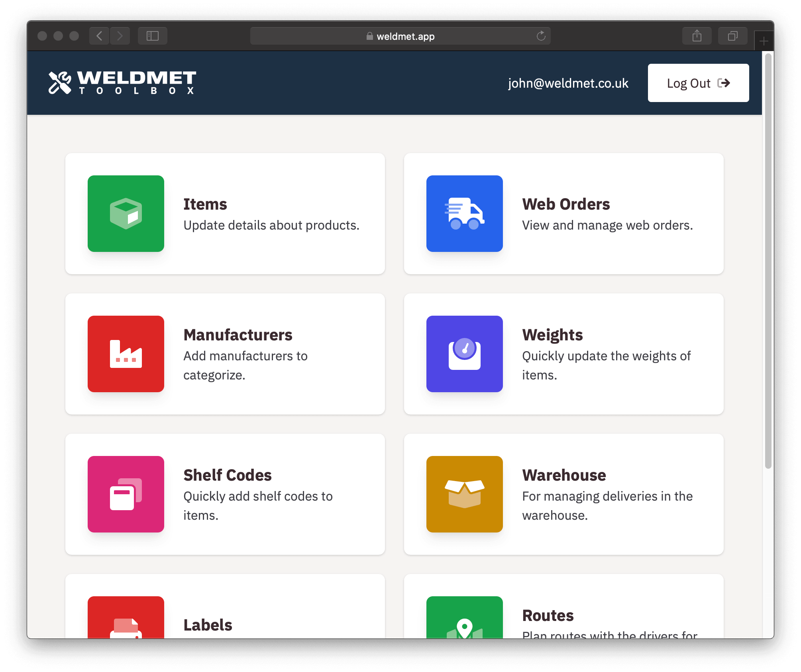The image size is (801, 672).
Task: Show all tabs overview button
Action: 733,36
